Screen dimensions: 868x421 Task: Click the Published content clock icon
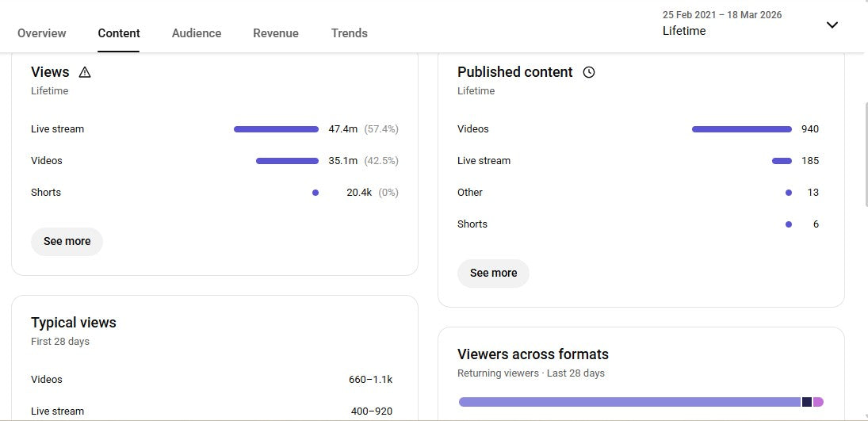point(589,72)
